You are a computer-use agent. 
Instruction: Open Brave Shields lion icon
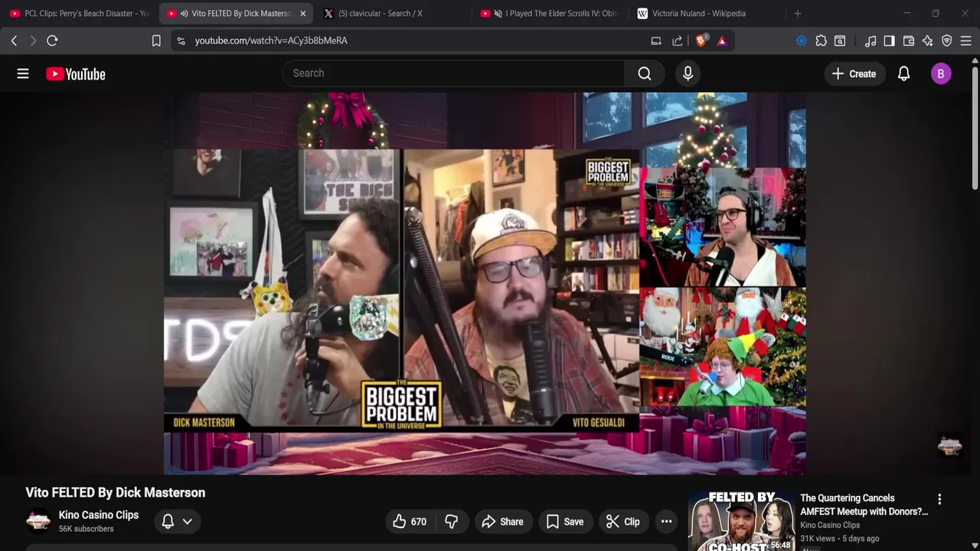pos(701,41)
